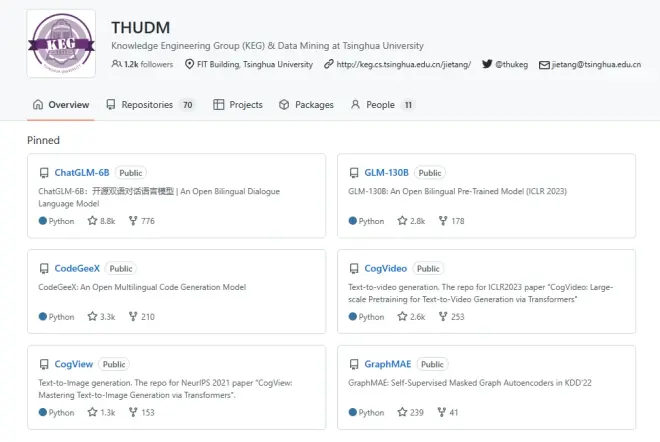Click the followers people icon
The width and height of the screenshot is (660, 442).
click(116, 64)
